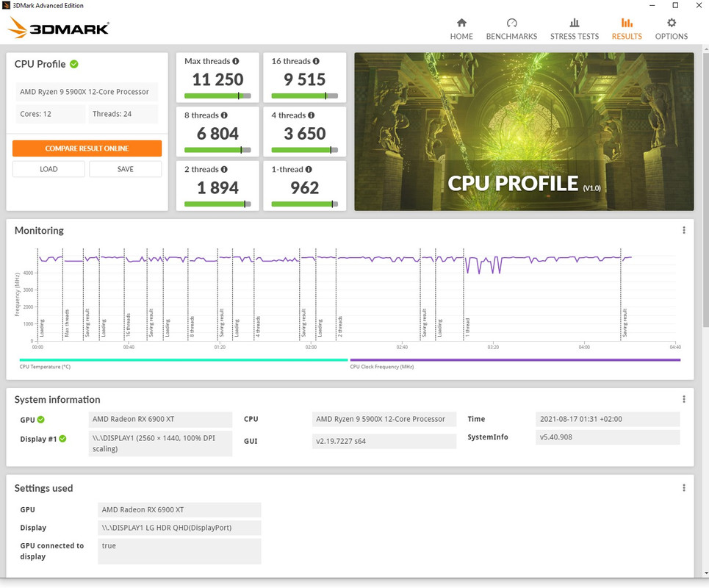Screen dimensions: 709x588
Task: Click the GUI version v2.19.7227 s64
Action: click(384, 441)
